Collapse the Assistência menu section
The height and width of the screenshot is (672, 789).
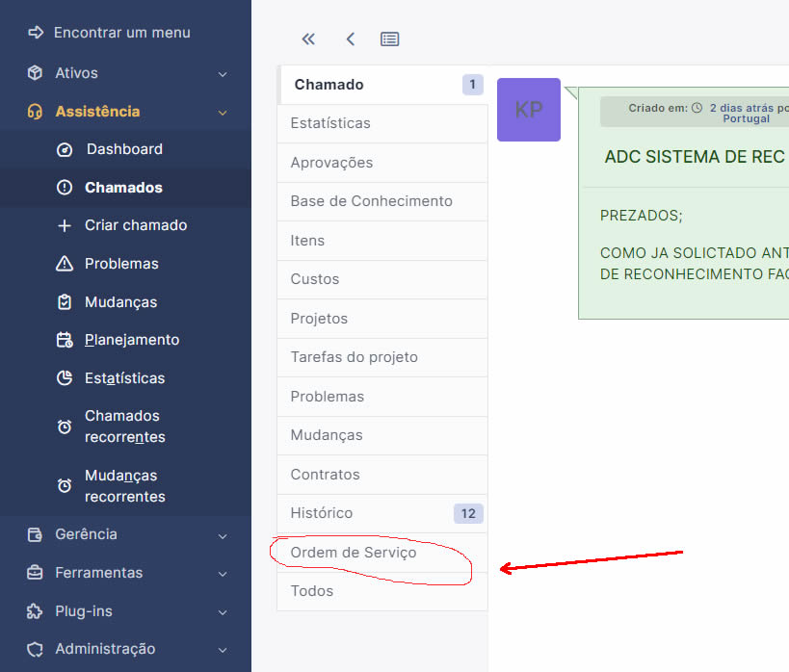[x=223, y=112]
